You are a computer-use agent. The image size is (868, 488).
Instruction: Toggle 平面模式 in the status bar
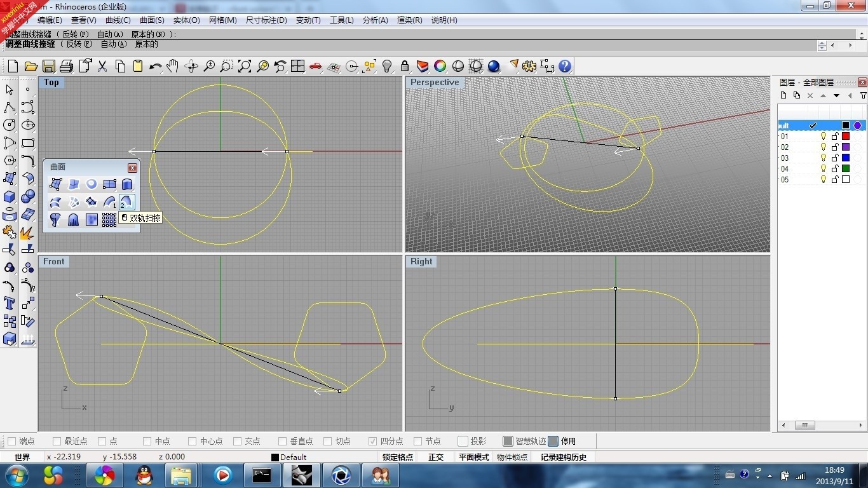(474, 457)
